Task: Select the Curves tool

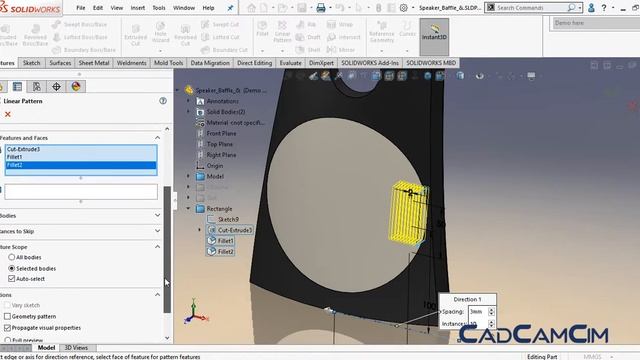Action: click(407, 29)
